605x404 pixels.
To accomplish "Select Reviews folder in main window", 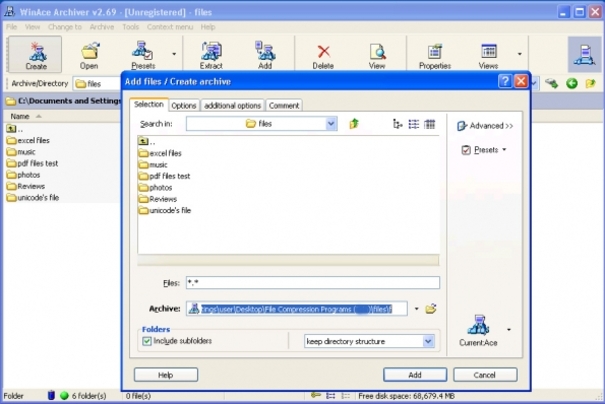I will click(x=26, y=186).
